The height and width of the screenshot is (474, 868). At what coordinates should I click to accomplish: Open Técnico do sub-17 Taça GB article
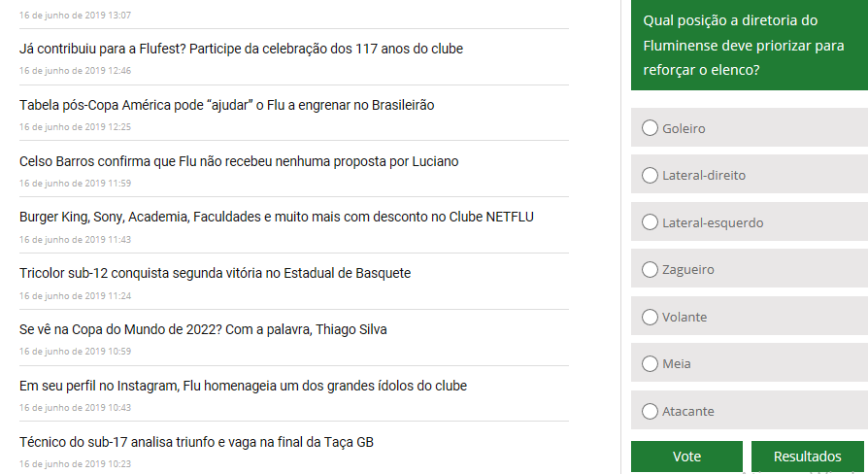tap(196, 442)
